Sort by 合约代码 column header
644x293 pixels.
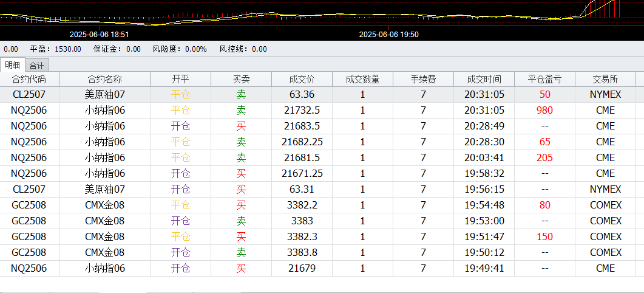click(x=29, y=79)
